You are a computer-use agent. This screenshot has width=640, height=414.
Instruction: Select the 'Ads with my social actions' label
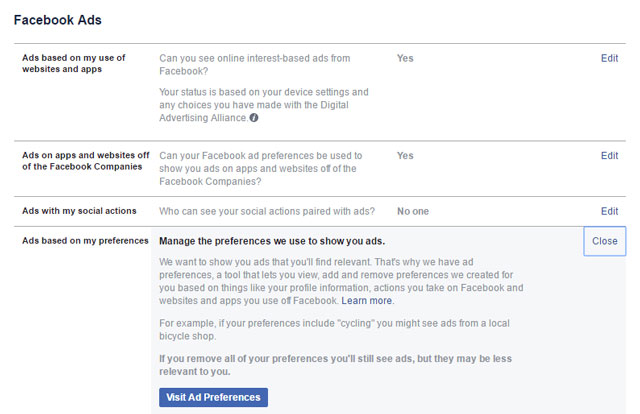tap(79, 211)
